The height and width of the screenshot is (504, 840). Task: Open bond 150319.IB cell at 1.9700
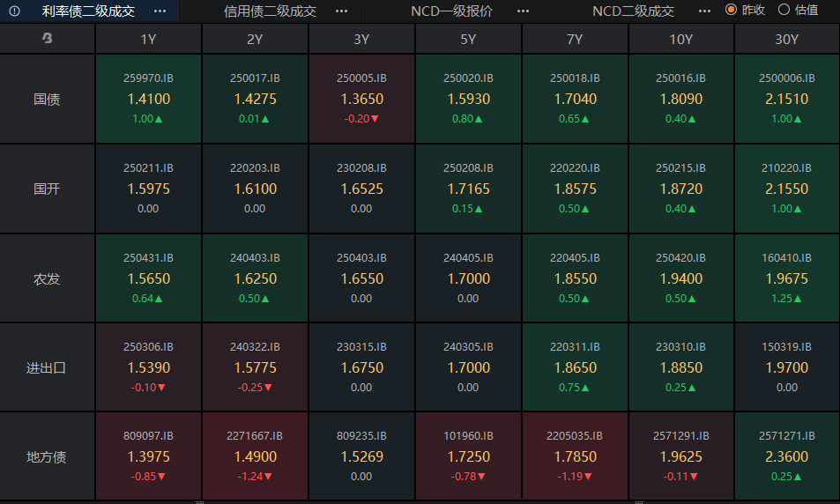tap(787, 368)
